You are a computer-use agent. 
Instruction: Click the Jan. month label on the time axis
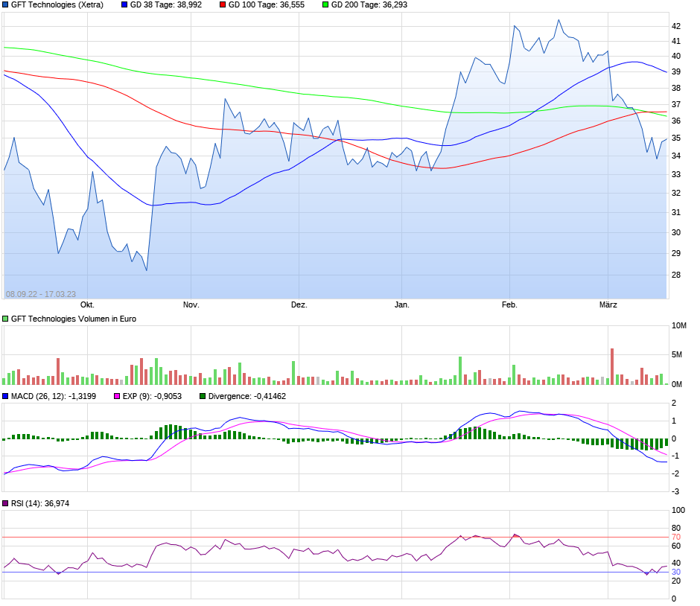[402, 304]
